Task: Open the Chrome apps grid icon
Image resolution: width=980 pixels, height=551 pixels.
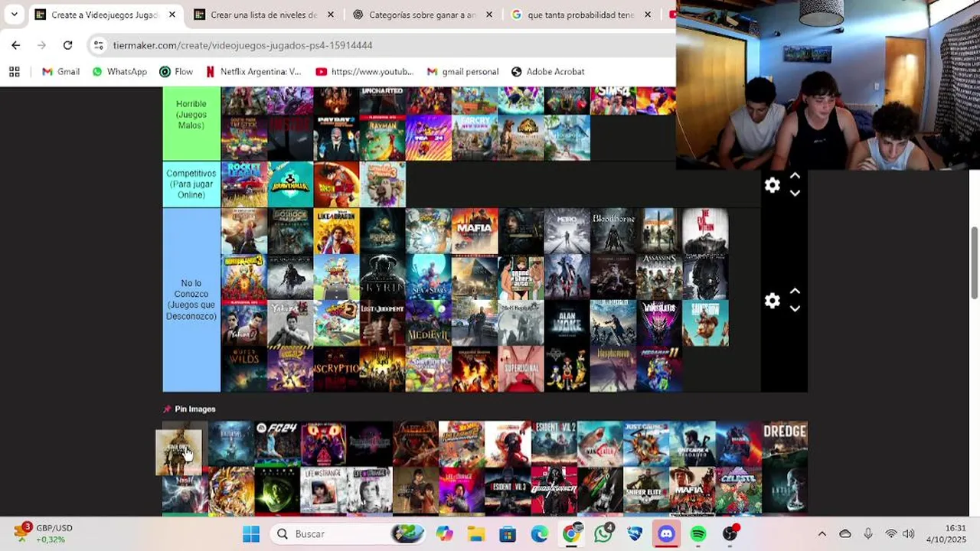Action: tap(14, 71)
